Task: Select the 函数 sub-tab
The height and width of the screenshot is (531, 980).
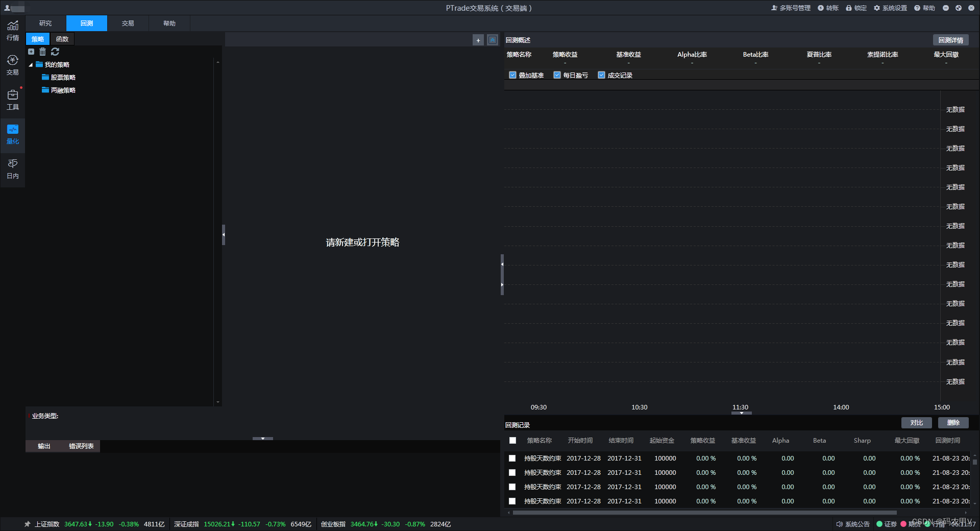Action: [62, 39]
